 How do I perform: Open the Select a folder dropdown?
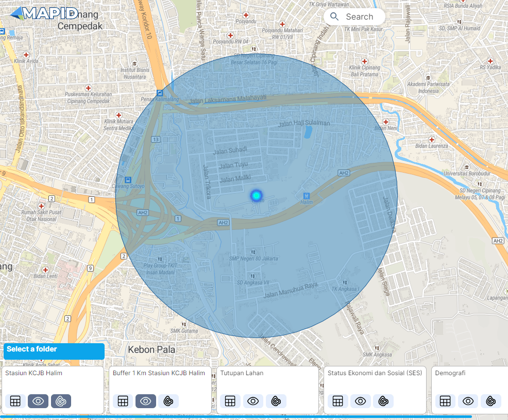click(54, 351)
